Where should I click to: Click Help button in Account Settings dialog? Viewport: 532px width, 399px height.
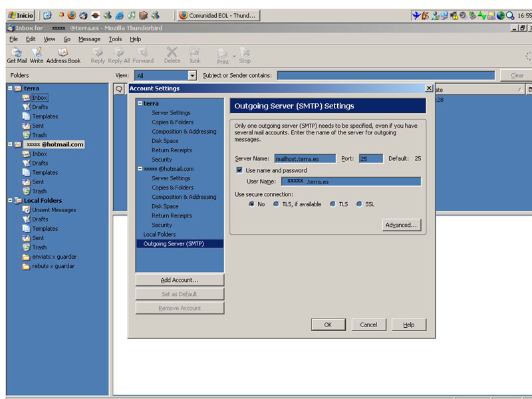(408, 325)
